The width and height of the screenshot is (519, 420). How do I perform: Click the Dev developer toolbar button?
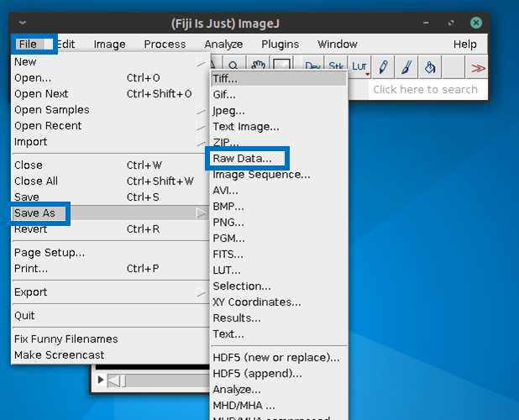[x=312, y=66]
